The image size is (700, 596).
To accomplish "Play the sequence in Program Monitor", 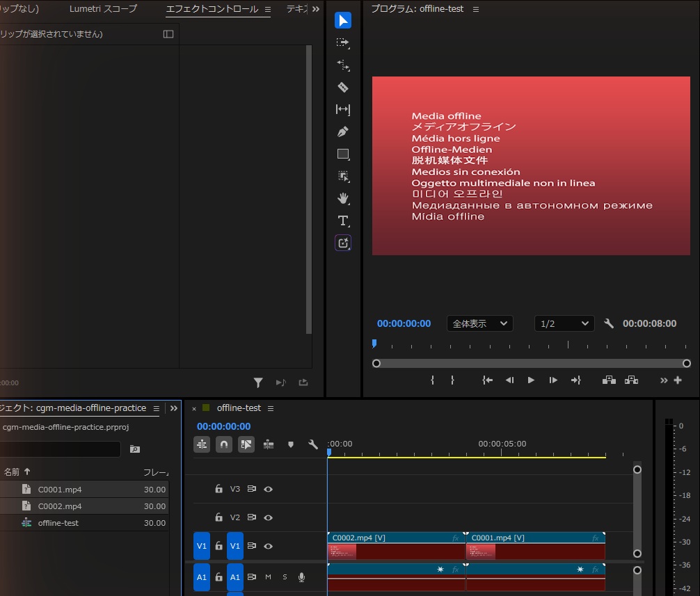I will point(531,380).
